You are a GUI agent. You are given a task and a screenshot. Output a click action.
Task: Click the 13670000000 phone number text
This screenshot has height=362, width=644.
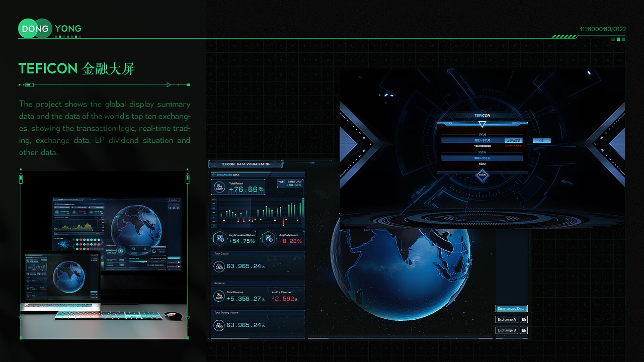coord(482,146)
